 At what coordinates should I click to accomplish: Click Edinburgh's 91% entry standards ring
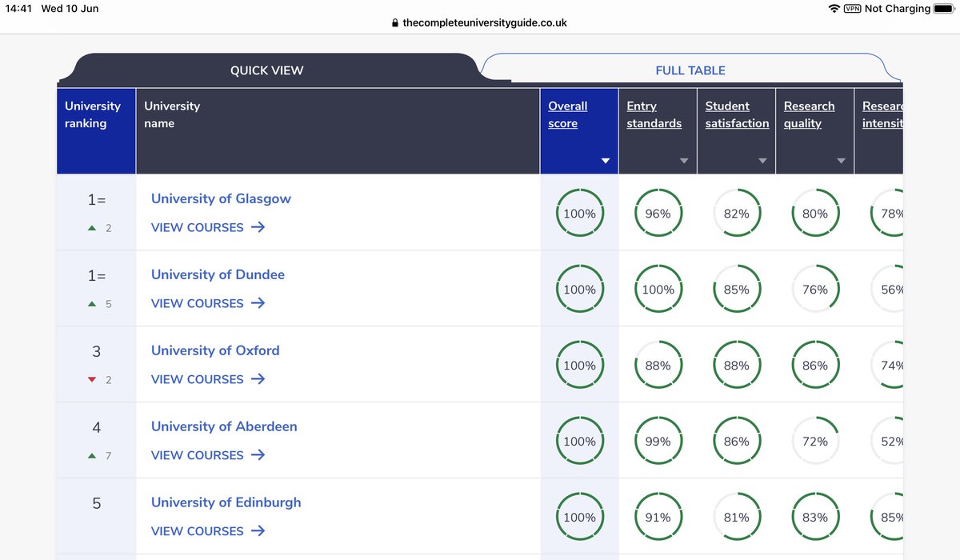point(658,518)
